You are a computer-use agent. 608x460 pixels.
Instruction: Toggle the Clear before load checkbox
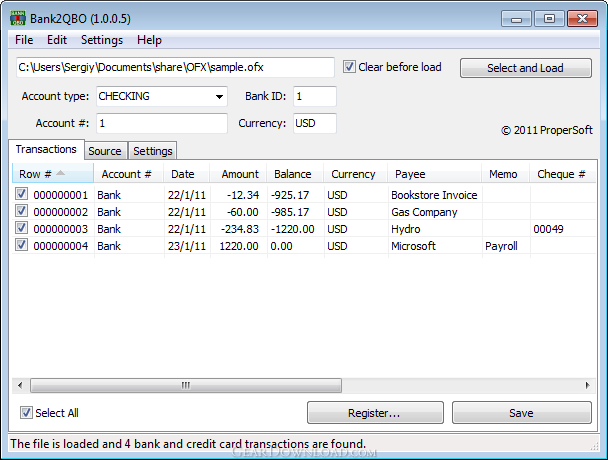(349, 67)
